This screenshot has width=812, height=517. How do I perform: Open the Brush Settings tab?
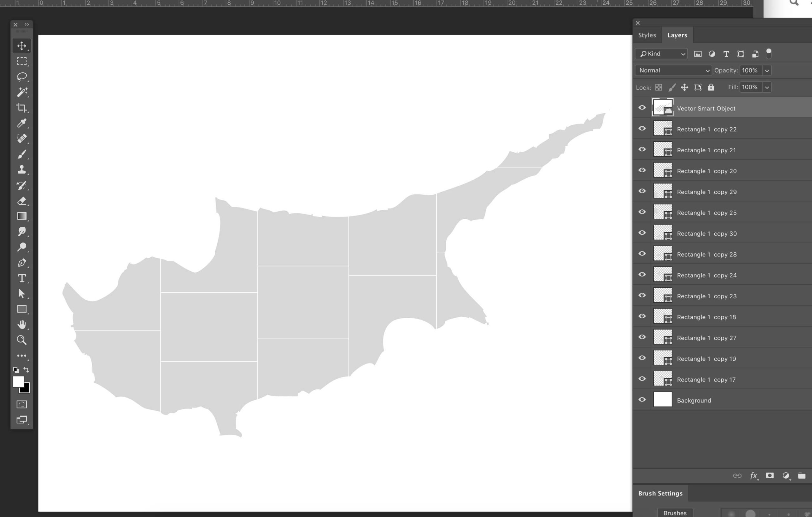[660, 494]
